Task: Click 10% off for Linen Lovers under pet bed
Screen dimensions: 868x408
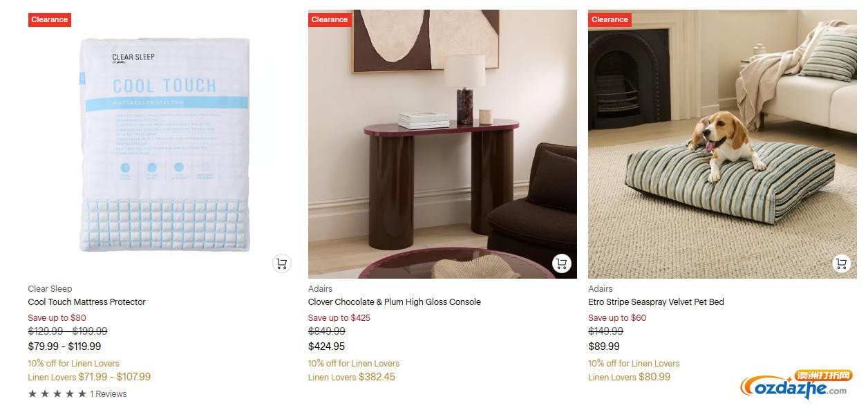Action: click(x=634, y=364)
